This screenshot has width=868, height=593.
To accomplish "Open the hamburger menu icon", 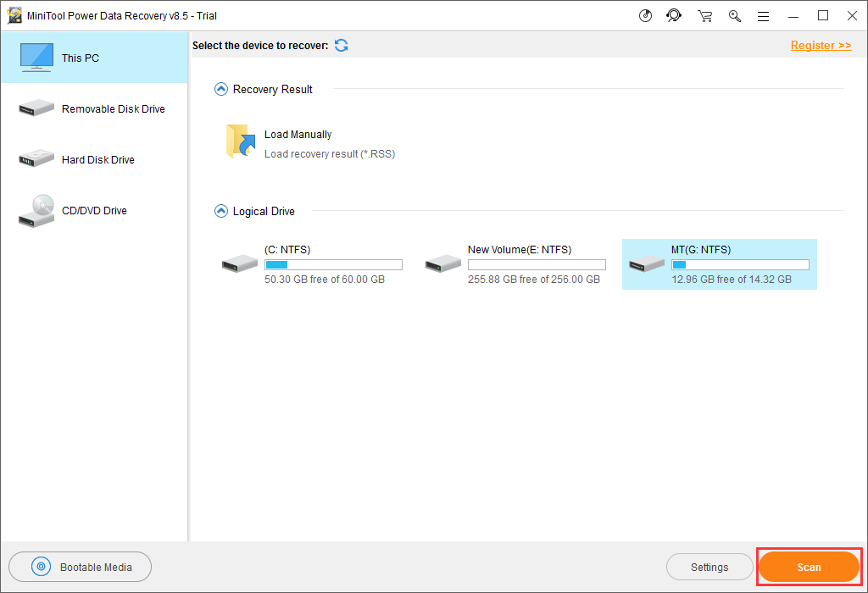I will pyautogui.click(x=764, y=17).
